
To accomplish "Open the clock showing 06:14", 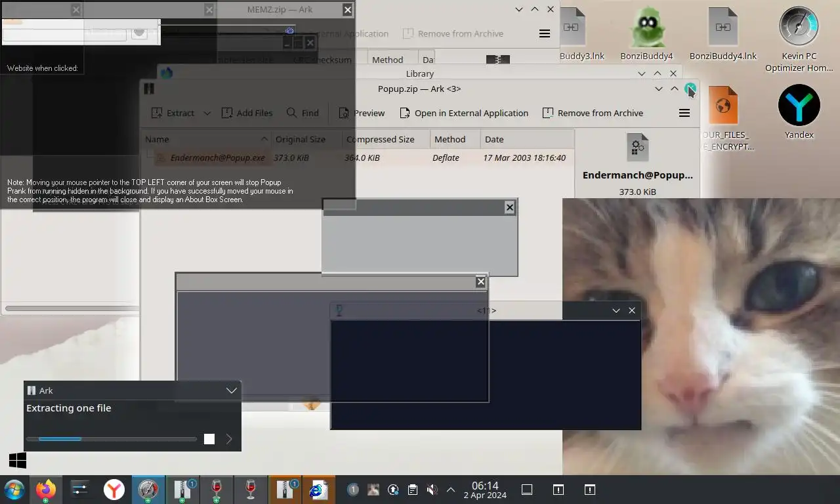I will (485, 490).
